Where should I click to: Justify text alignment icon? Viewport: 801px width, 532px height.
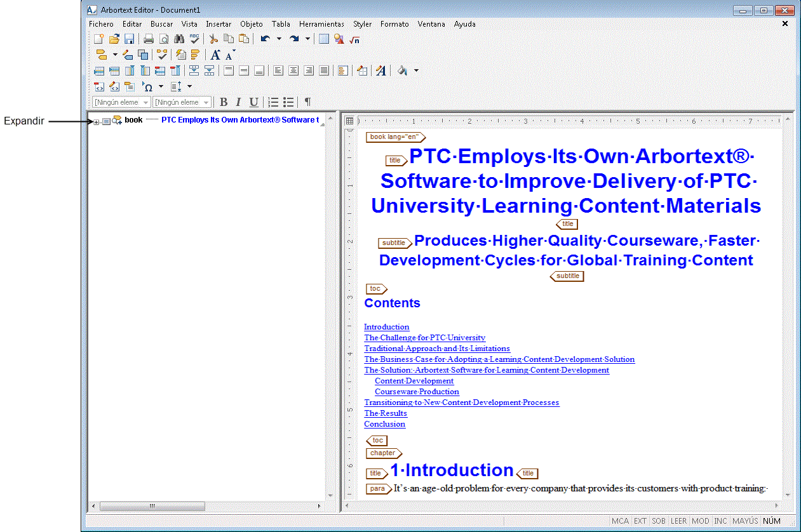[324, 70]
